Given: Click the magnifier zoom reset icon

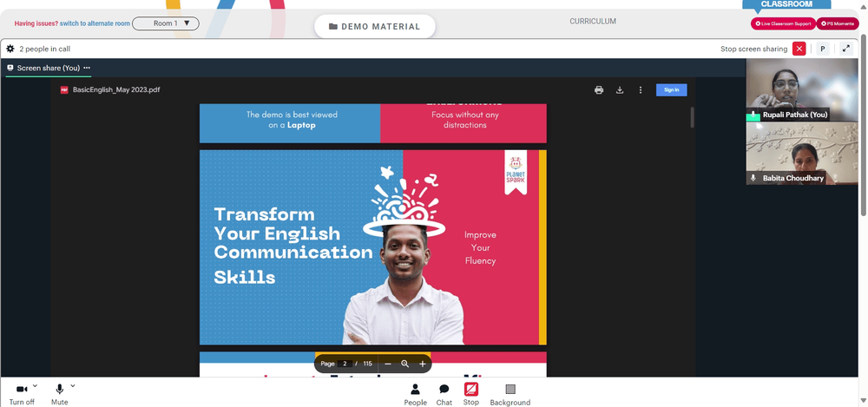Looking at the screenshot, I should point(405,364).
